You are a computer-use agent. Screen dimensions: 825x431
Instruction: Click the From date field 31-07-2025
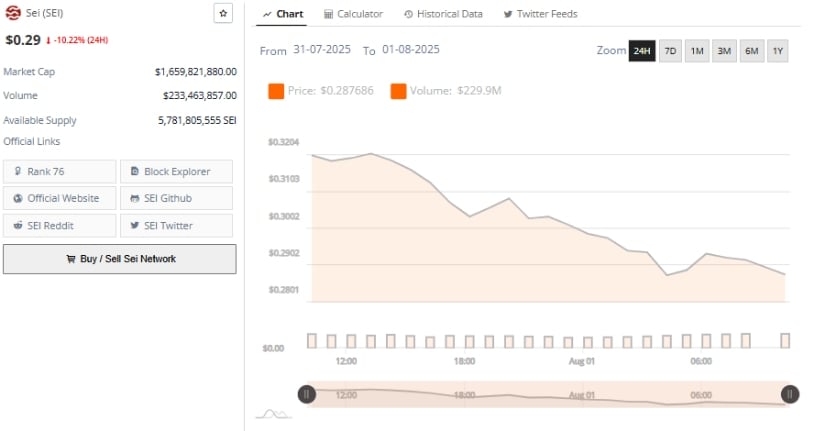point(321,49)
